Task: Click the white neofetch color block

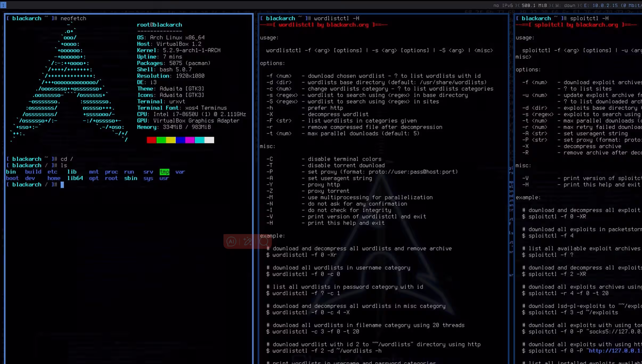Action: (x=209, y=140)
